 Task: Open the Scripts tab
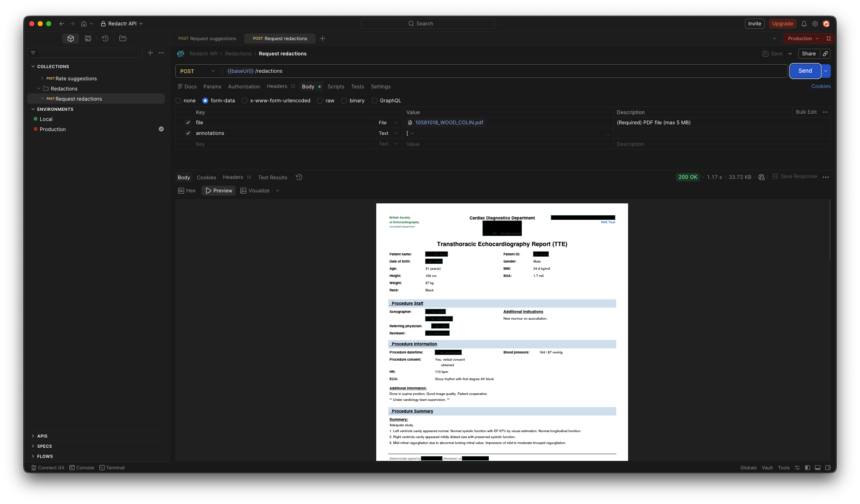[336, 87]
